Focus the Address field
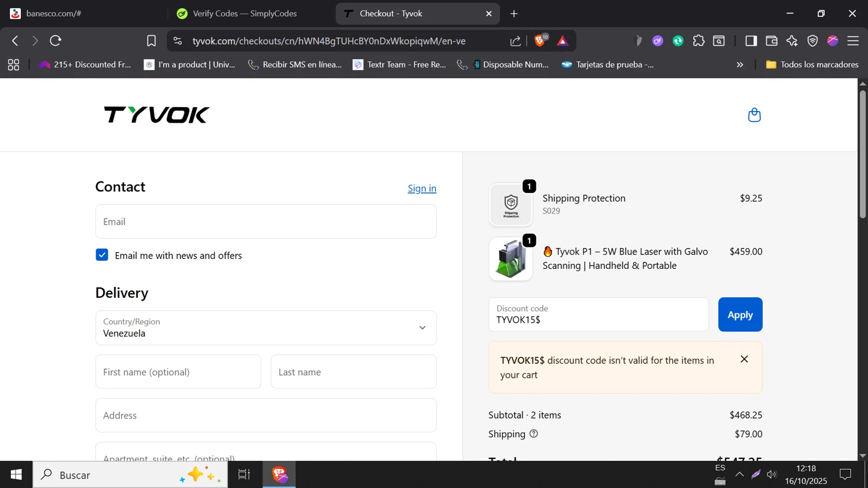Image resolution: width=868 pixels, height=488 pixels. pyautogui.click(x=266, y=415)
